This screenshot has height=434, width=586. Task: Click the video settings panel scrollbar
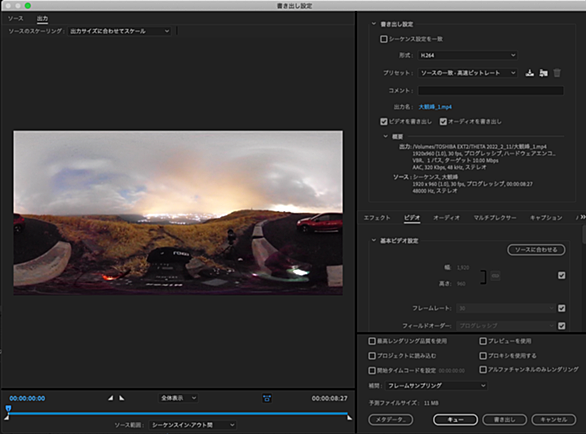pyautogui.click(x=584, y=236)
